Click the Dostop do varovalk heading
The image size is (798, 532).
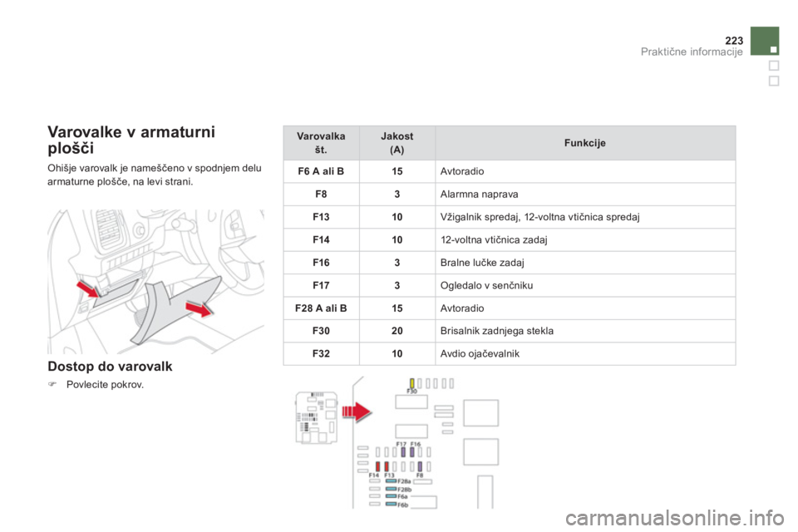point(110,367)
